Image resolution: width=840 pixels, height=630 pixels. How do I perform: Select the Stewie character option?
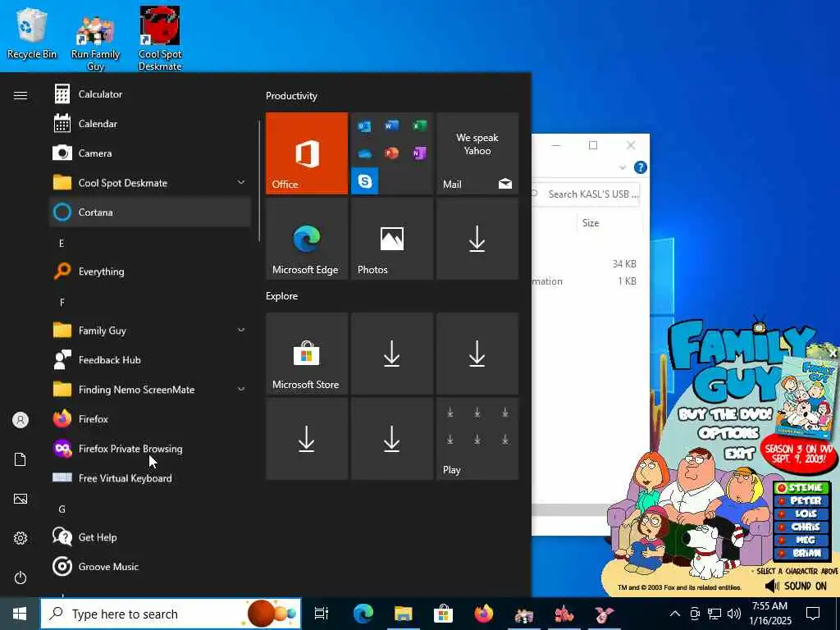pos(801,487)
